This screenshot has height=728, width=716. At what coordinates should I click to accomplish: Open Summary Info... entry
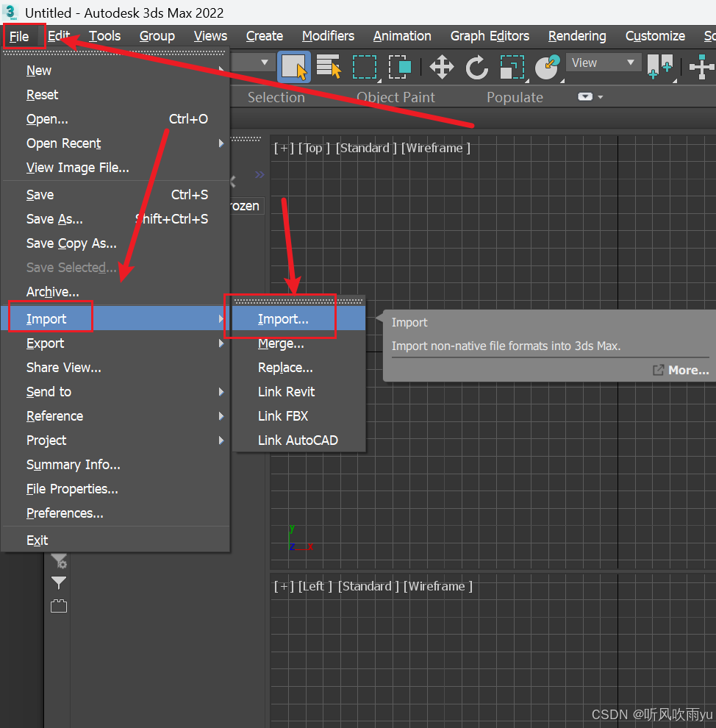pyautogui.click(x=115, y=464)
